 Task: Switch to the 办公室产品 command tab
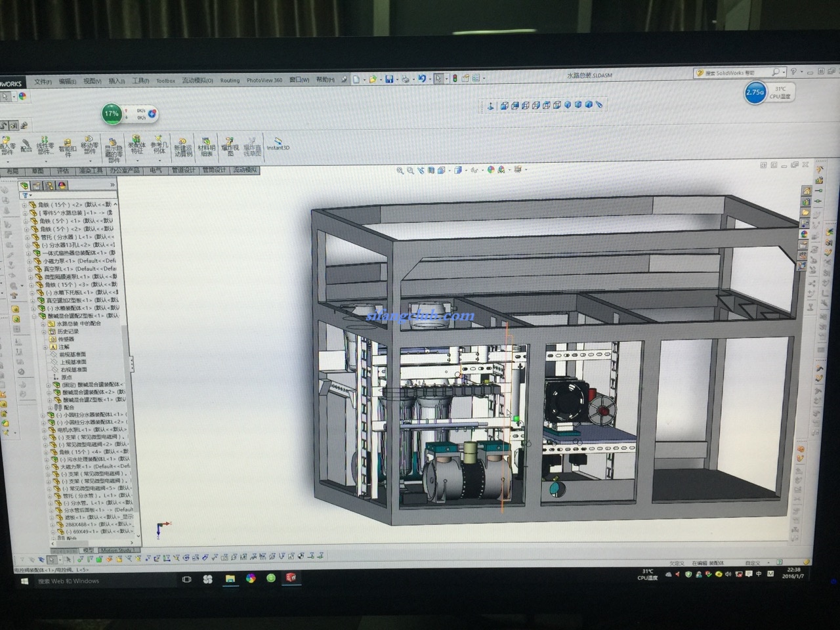tap(125, 171)
